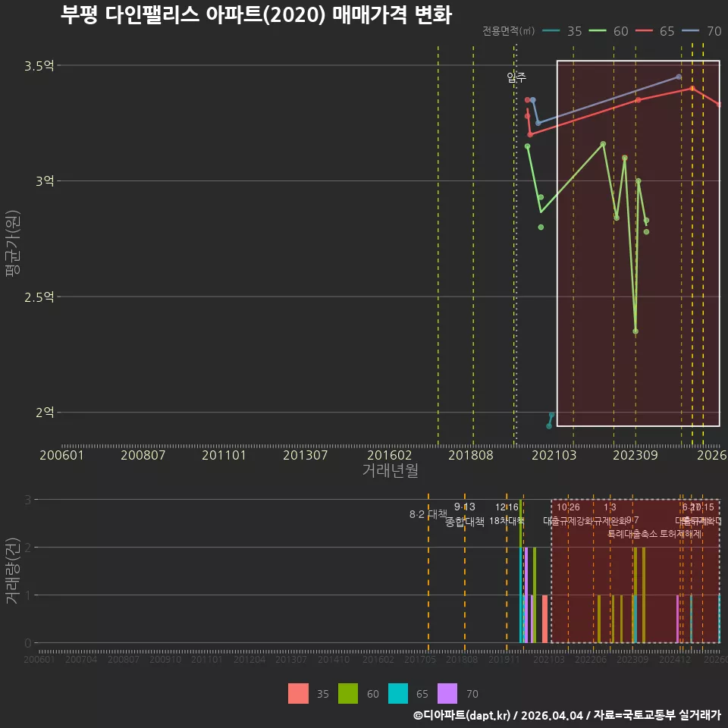Viewport: 728px width, 728px height.
Task: Click the purple 70㎡ volume bar near 202412
Action: 678,619
